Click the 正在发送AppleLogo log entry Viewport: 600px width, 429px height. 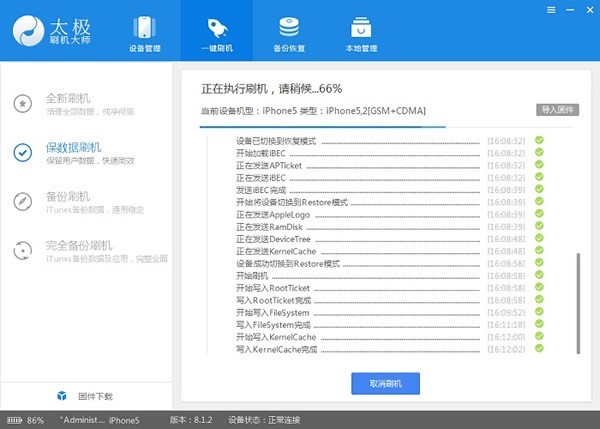(x=273, y=215)
